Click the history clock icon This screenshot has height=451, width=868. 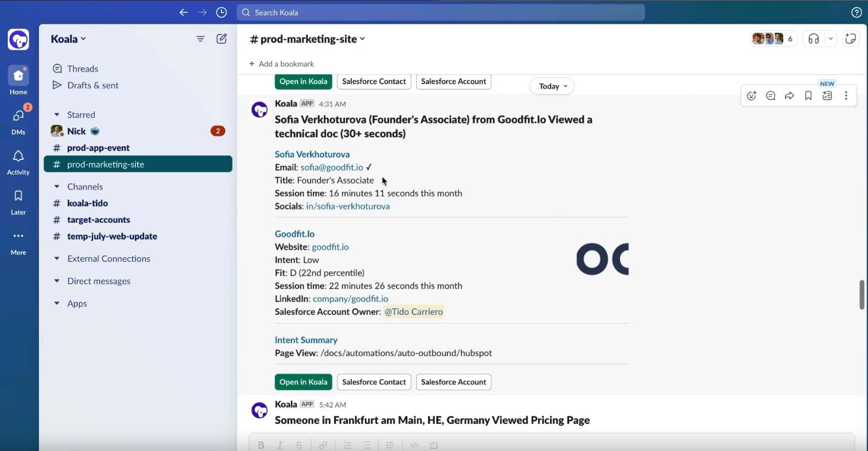click(221, 12)
